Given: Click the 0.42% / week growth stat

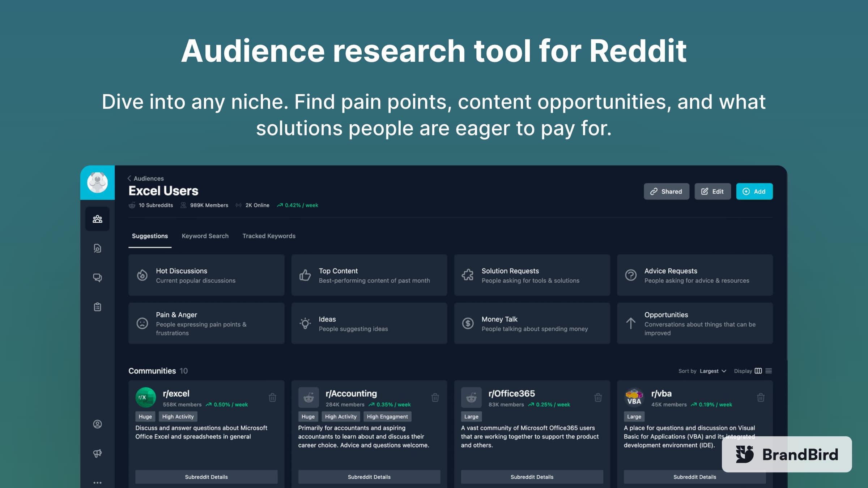Looking at the screenshot, I should (298, 205).
